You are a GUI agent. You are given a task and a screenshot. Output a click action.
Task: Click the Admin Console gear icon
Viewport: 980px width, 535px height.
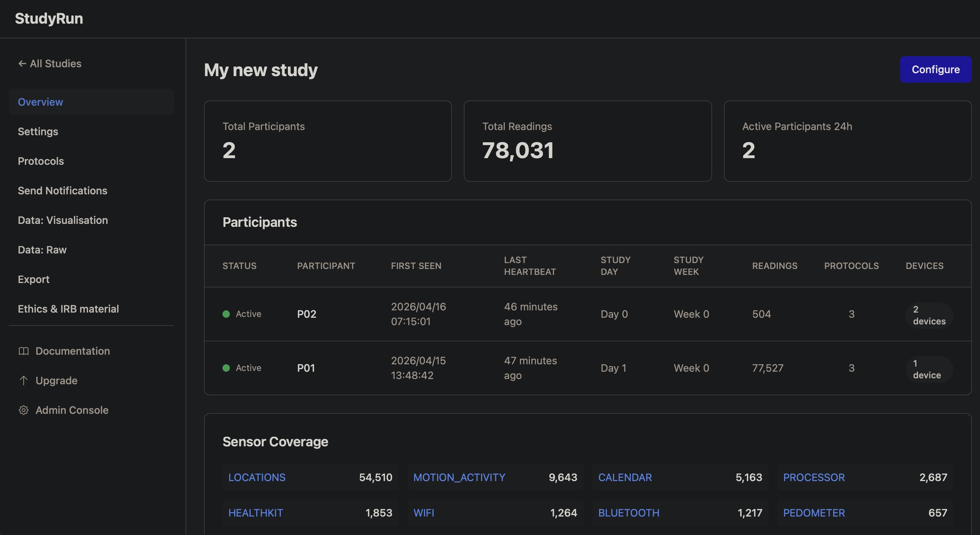point(24,410)
